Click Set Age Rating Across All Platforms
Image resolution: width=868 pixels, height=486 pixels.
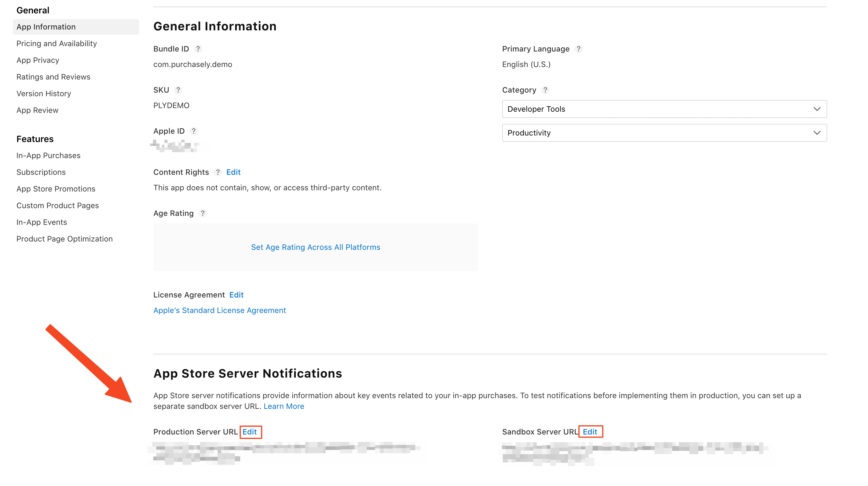tap(316, 247)
